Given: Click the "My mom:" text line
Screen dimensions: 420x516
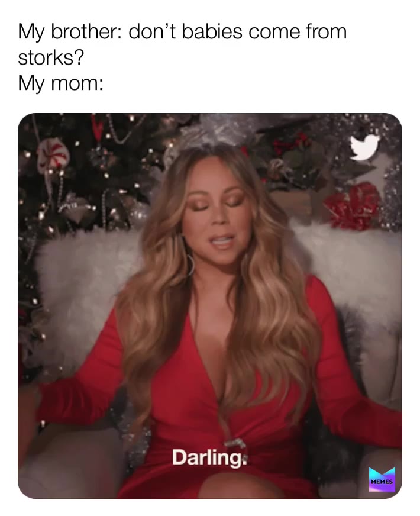Looking at the screenshot, I should tap(60, 83).
